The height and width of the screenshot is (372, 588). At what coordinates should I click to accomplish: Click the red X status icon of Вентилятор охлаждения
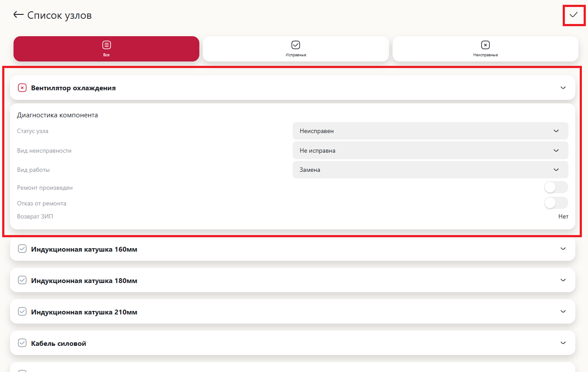22,88
